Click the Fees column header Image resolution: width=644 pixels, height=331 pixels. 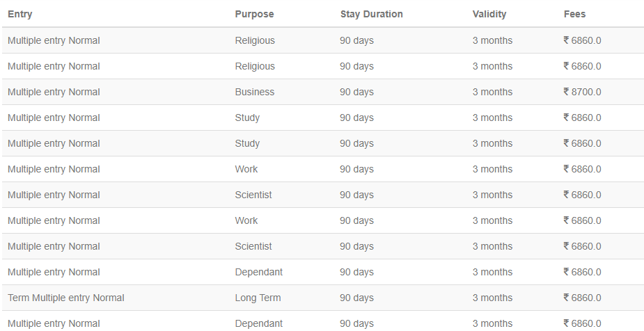coord(574,15)
